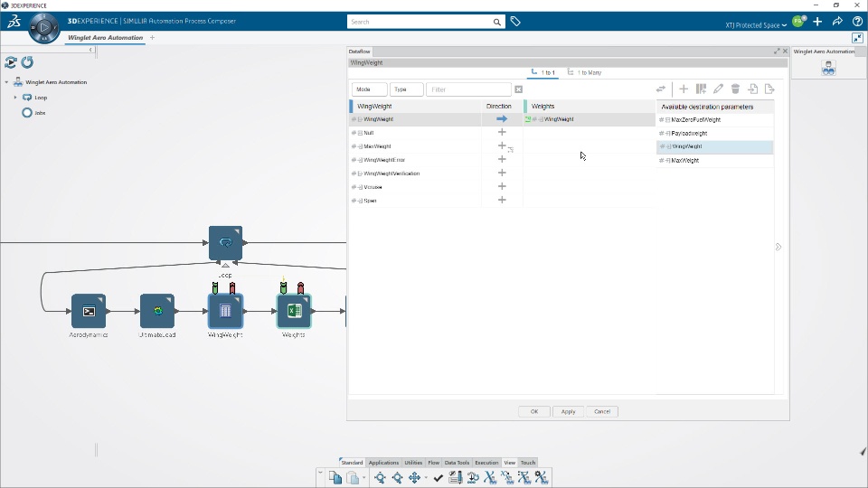Screen dimensions: 868x488
Task: Click the add columns icon in Dataflow toolbar
Action: [701, 89]
